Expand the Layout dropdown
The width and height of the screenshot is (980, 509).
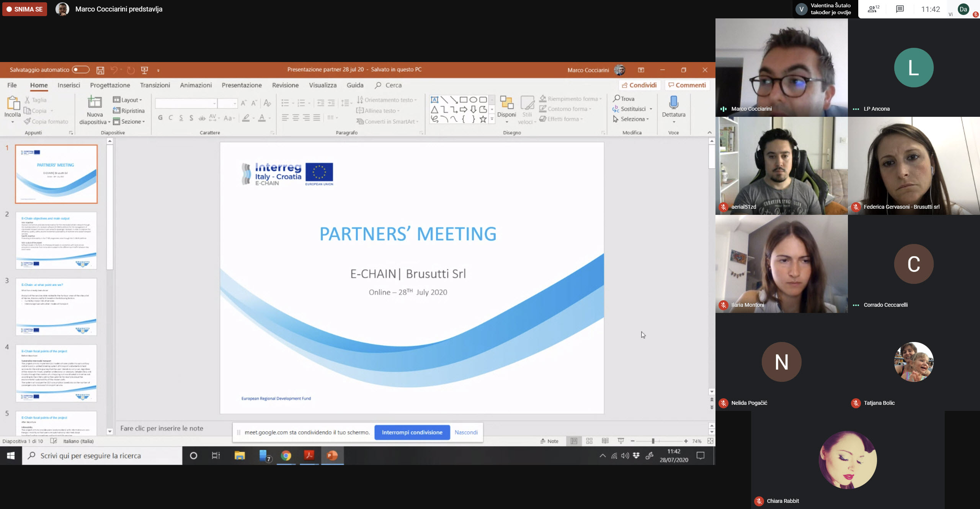127,100
